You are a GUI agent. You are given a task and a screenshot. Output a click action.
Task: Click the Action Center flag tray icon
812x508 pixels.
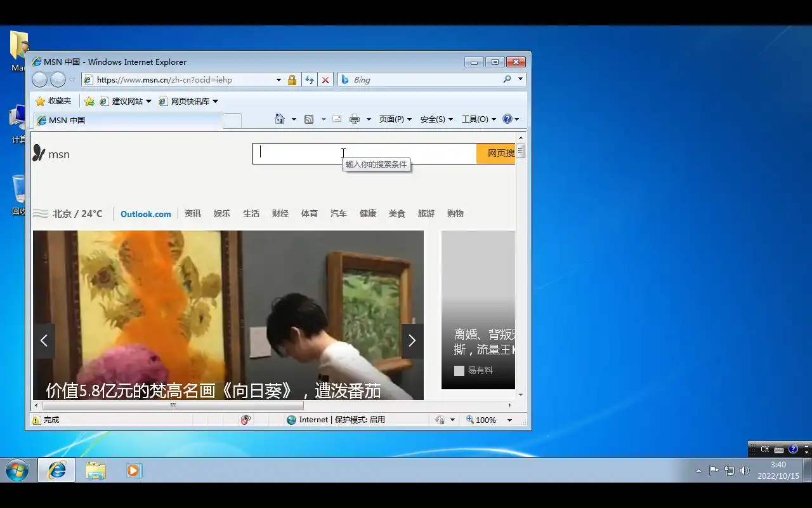(714, 471)
